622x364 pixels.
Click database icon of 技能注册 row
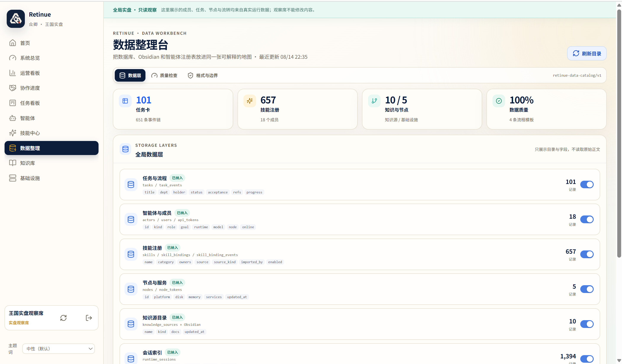click(x=131, y=254)
